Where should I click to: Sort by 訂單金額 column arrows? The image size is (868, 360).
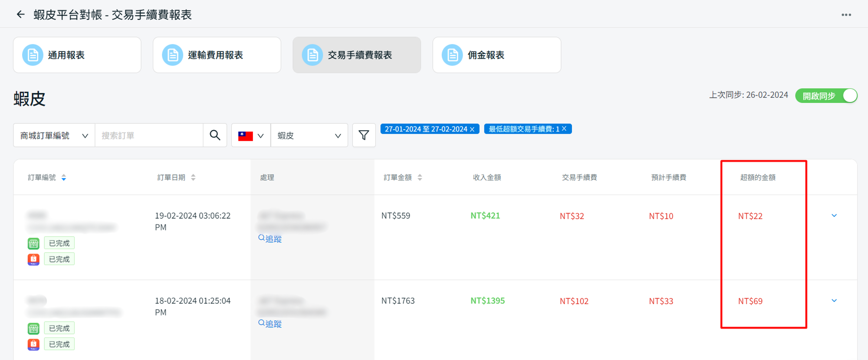420,178
